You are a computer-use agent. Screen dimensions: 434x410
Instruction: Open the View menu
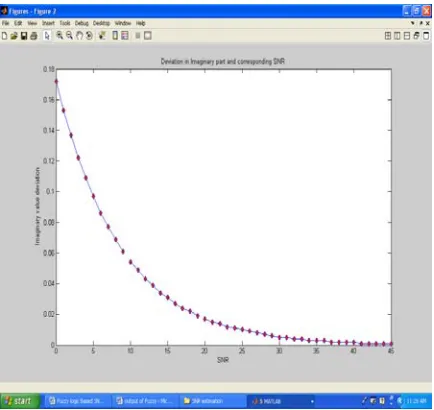coord(32,23)
